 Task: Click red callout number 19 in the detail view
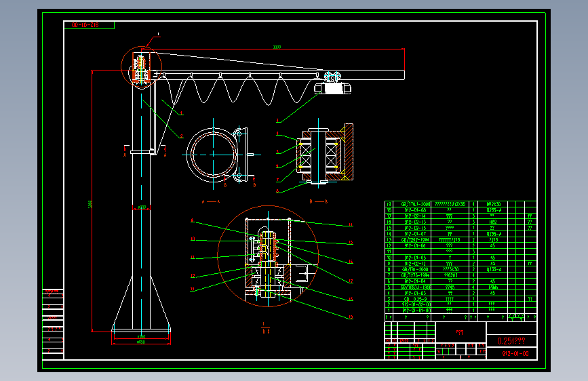(x=351, y=317)
